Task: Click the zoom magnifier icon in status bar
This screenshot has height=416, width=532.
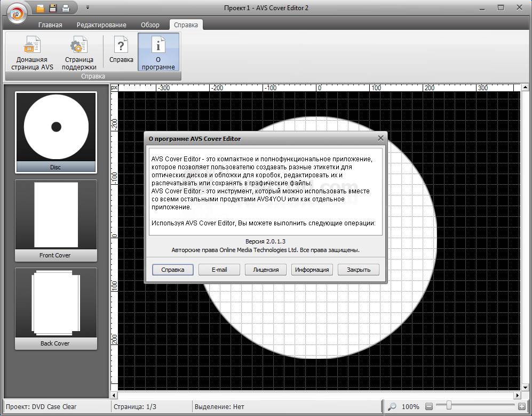Action: point(392,407)
